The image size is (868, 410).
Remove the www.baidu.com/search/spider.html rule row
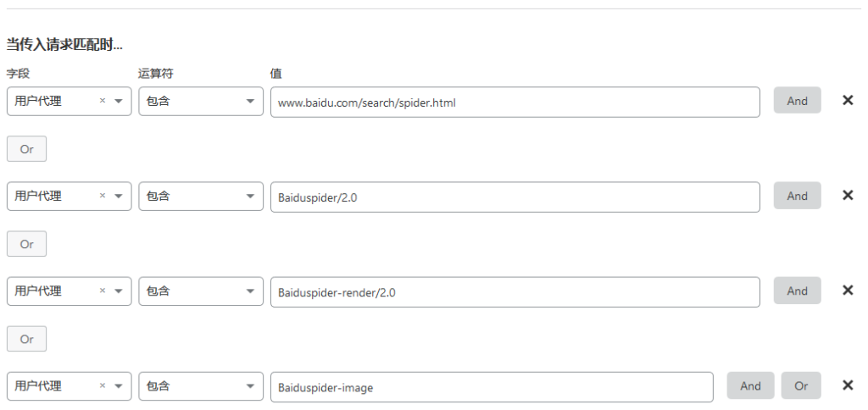click(847, 100)
